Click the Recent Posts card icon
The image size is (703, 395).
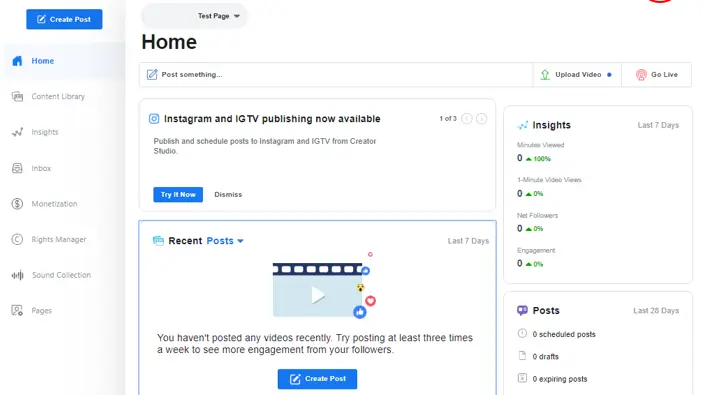click(158, 241)
